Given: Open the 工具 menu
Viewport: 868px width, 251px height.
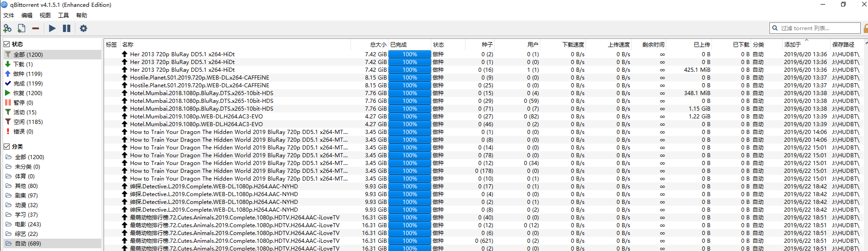Looking at the screenshot, I should tap(63, 16).
